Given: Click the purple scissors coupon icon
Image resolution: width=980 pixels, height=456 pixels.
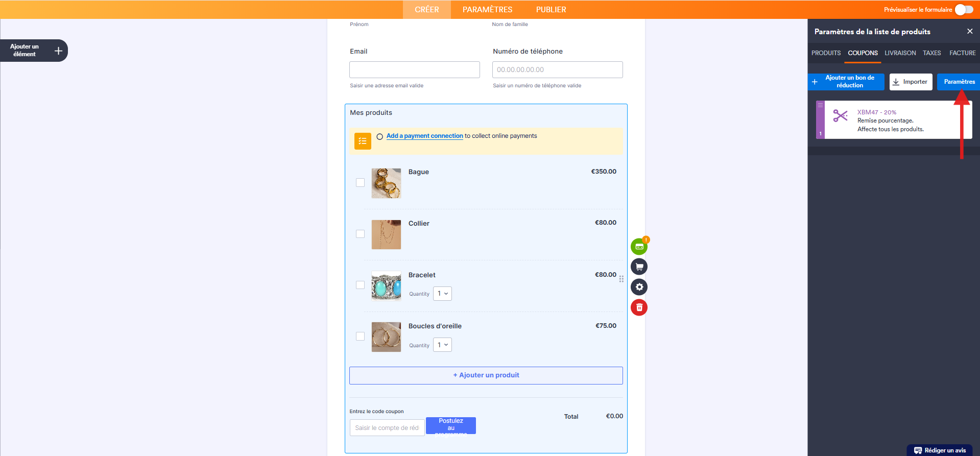Looking at the screenshot, I should (x=840, y=116).
